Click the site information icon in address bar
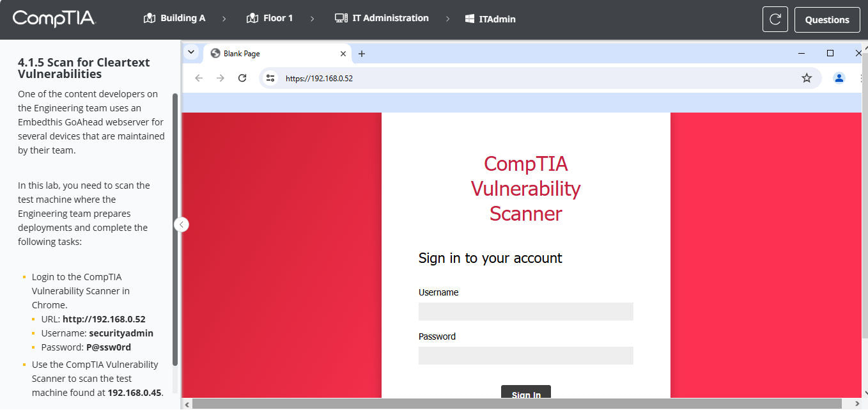The image size is (868, 410). [270, 77]
